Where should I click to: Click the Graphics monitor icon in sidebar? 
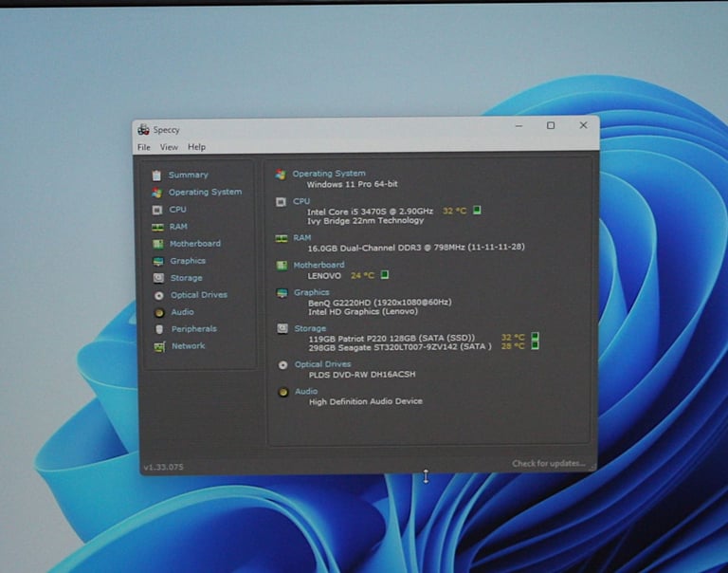pyautogui.click(x=158, y=261)
